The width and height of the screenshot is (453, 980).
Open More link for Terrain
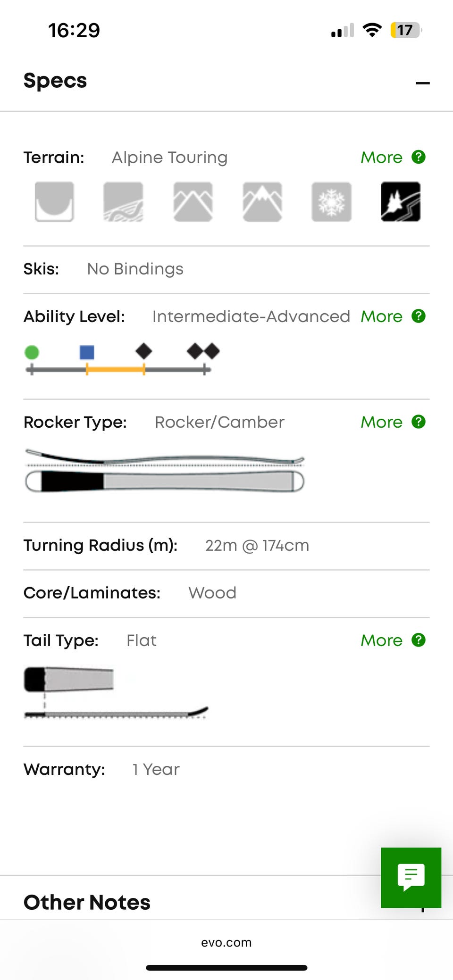pos(381,158)
